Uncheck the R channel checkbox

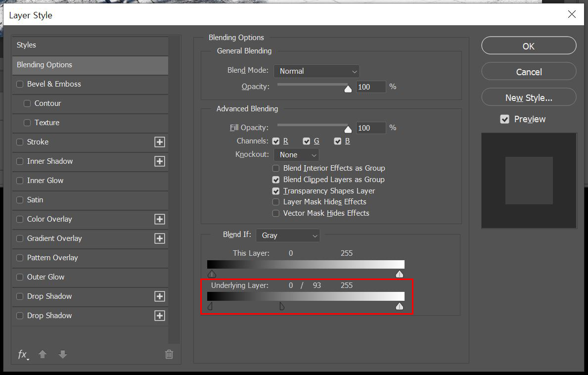pyautogui.click(x=276, y=141)
